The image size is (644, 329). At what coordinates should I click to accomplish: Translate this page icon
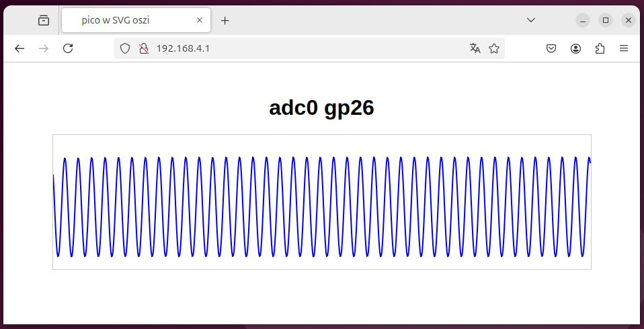coord(475,48)
